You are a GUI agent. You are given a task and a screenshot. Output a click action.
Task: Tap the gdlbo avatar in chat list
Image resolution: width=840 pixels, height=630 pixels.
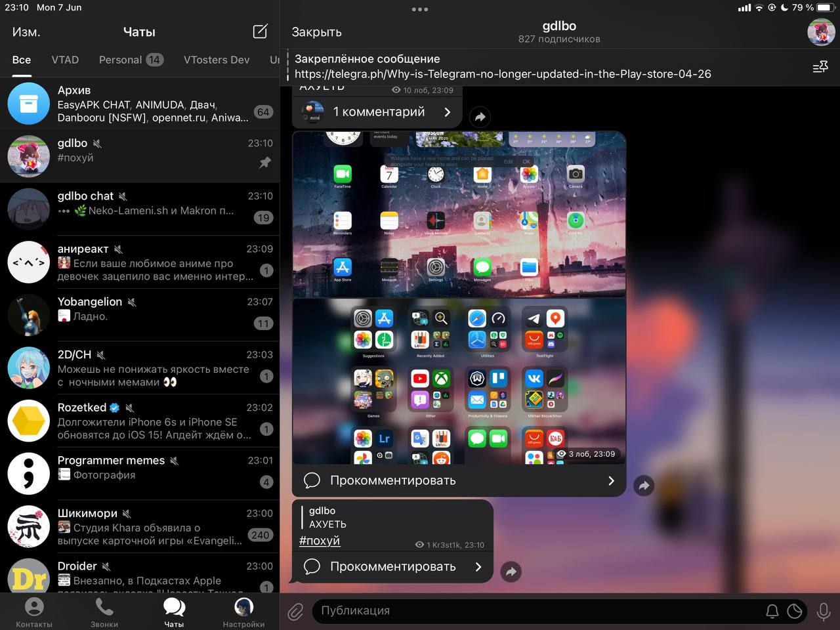tap(28, 156)
